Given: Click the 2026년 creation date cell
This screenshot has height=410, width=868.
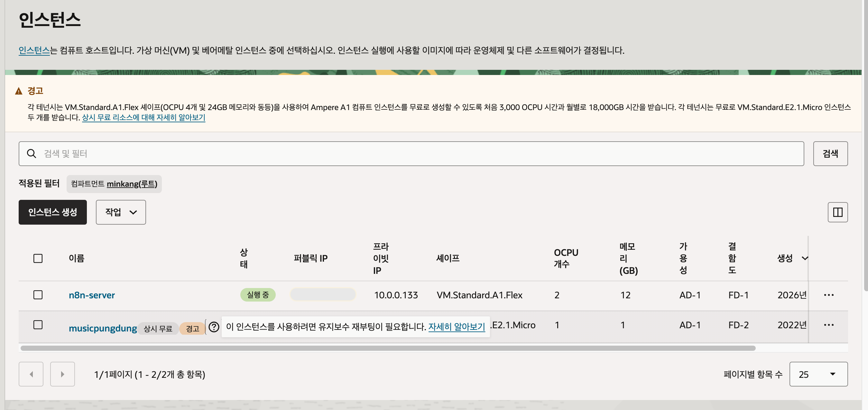Looking at the screenshot, I should coord(792,295).
